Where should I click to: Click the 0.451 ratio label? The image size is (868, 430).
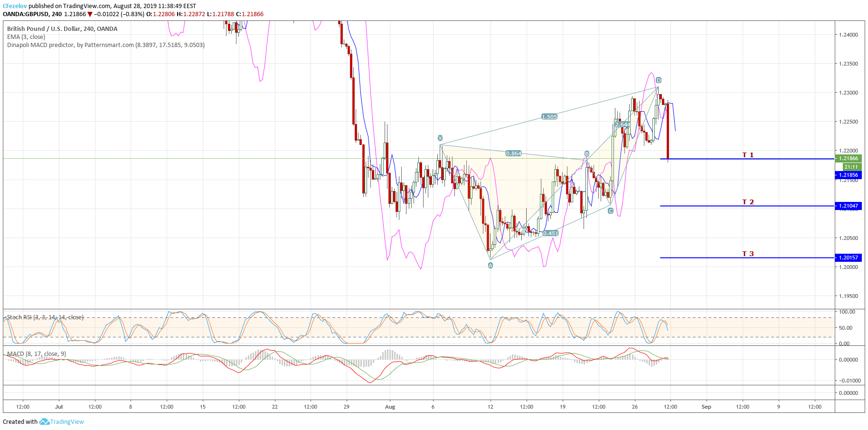tap(550, 233)
